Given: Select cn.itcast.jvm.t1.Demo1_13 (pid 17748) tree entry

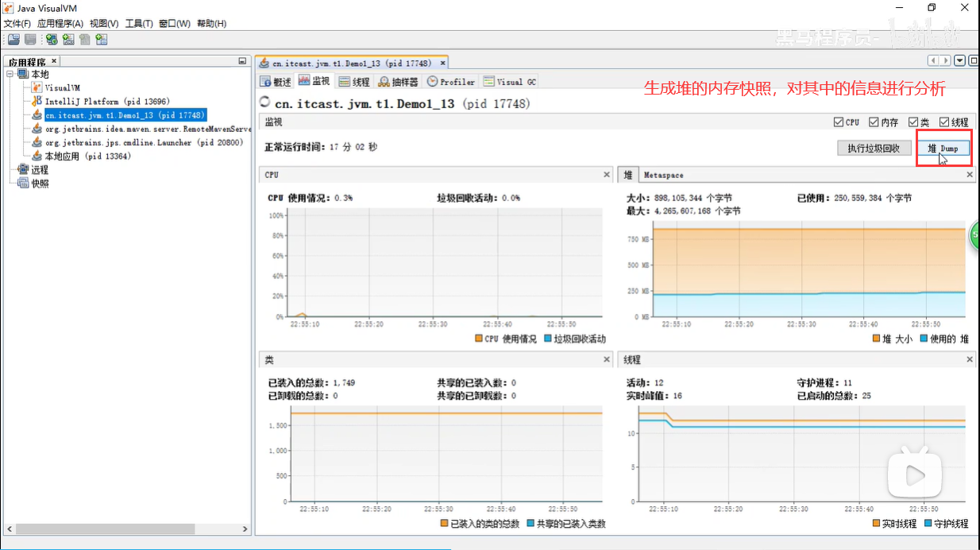Looking at the screenshot, I should click(125, 115).
